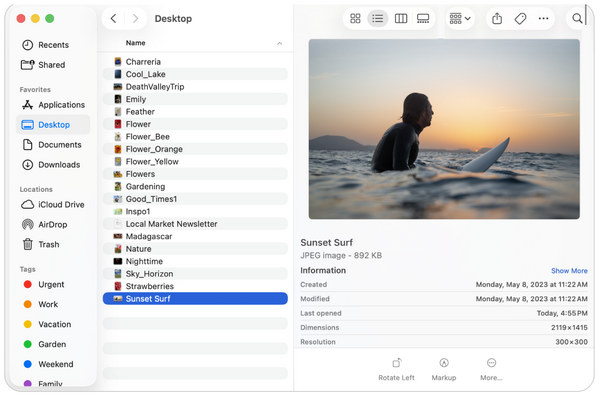Click the Edit Tags toolbar icon
Viewport: 600px width, 397px height.
[520, 18]
